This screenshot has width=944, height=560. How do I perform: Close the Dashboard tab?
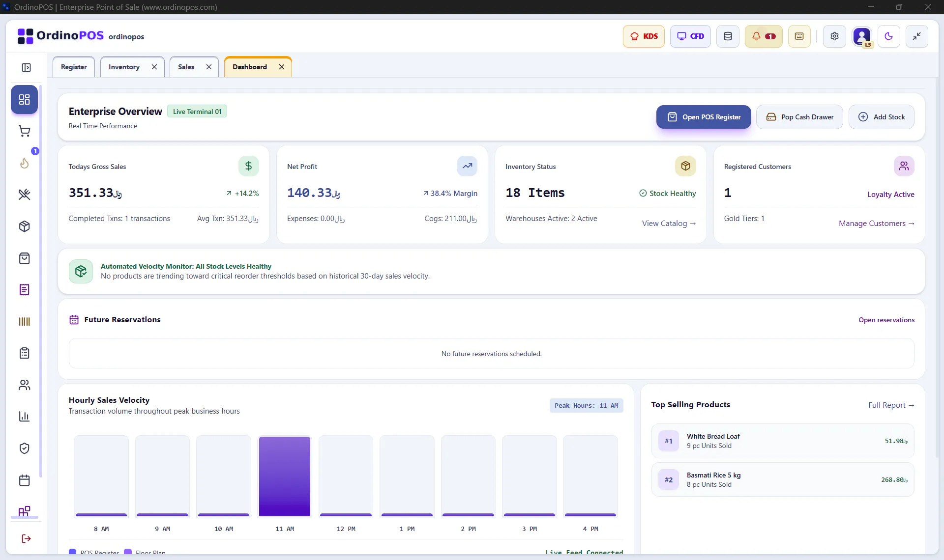tap(282, 67)
